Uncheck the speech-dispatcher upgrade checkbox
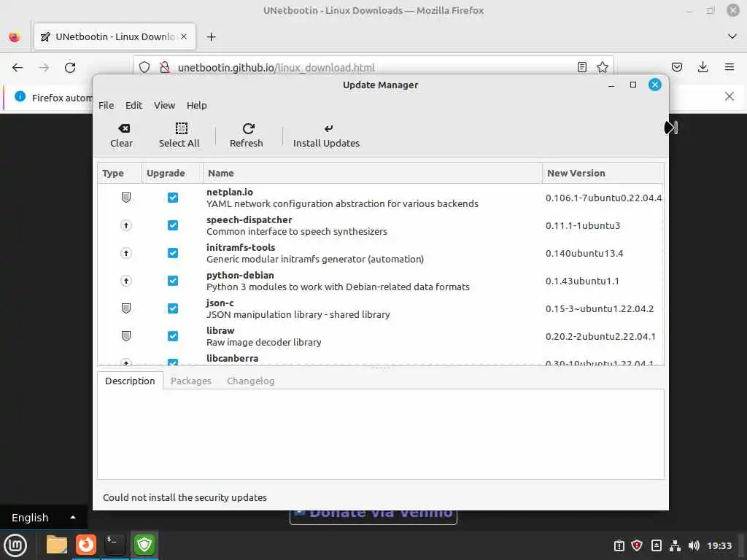The image size is (747, 560). pos(173,225)
